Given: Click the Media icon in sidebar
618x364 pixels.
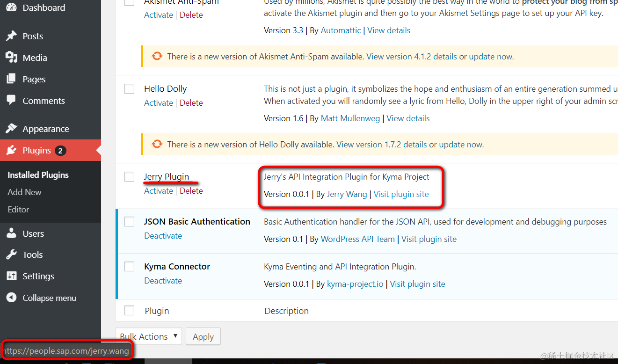Looking at the screenshot, I should (x=11, y=58).
